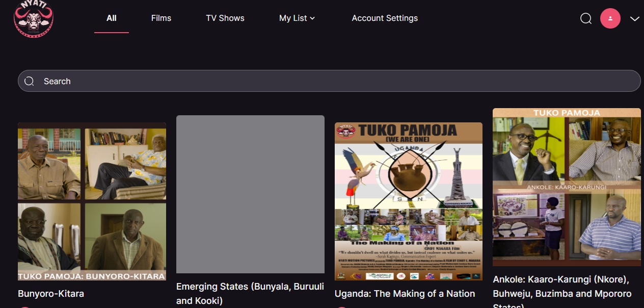This screenshot has width=644, height=308.
Task: Click the pink profile avatar icon
Action: click(610, 18)
